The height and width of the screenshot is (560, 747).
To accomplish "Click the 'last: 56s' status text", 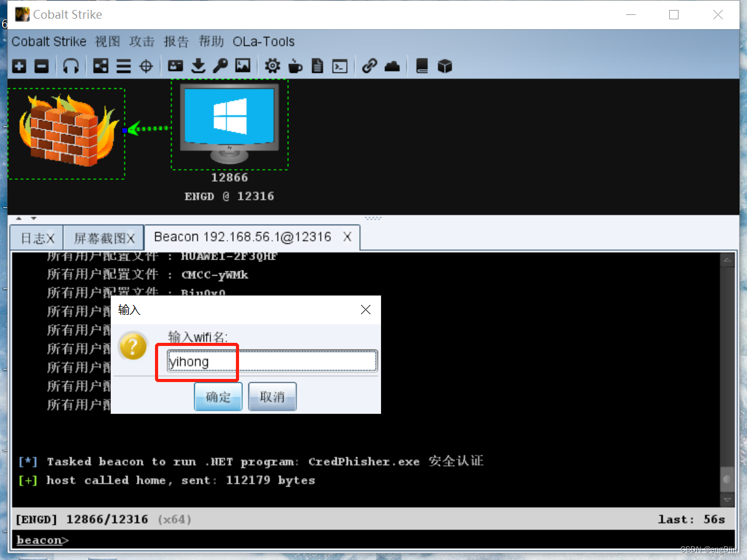I will pyautogui.click(x=692, y=520).
